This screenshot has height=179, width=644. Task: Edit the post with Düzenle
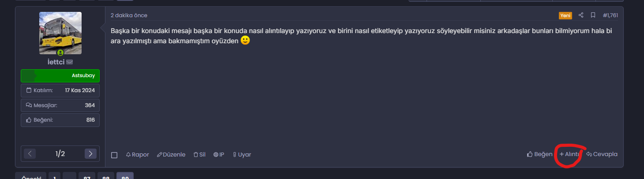click(x=171, y=155)
